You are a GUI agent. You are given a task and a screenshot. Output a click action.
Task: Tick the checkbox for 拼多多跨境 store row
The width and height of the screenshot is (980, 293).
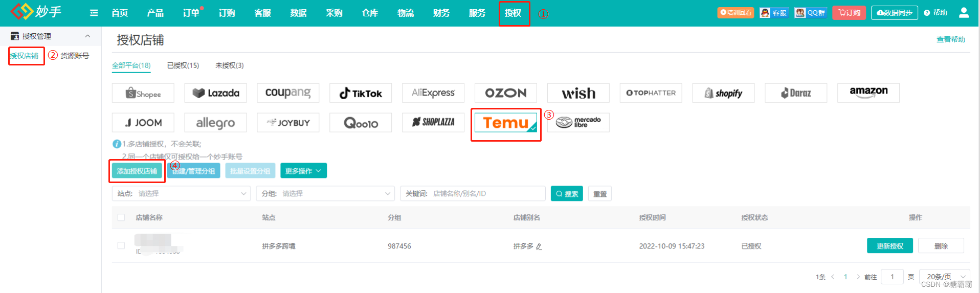pos(121,245)
